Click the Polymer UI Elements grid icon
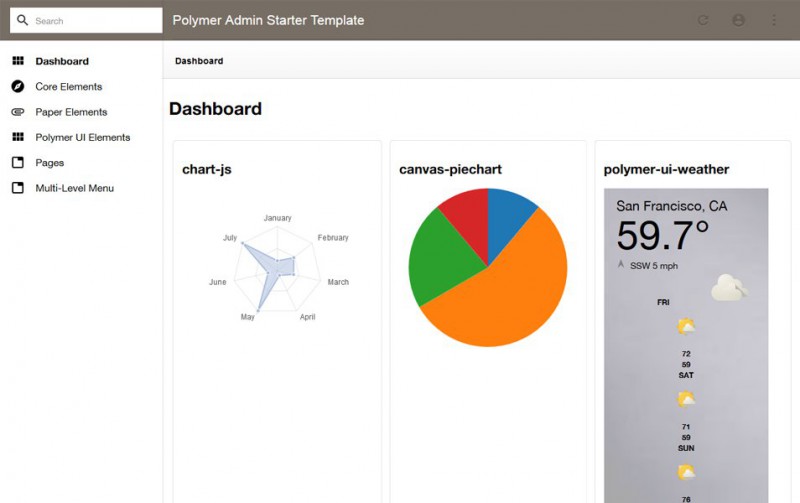800x503 pixels. (17, 137)
